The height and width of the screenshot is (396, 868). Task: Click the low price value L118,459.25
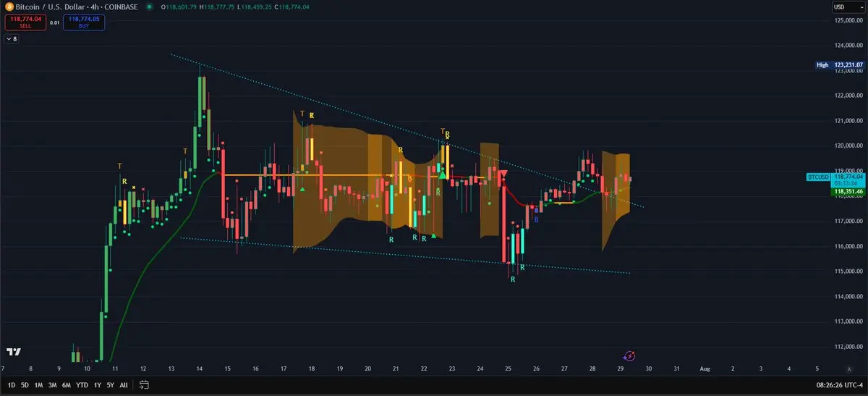(255, 7)
